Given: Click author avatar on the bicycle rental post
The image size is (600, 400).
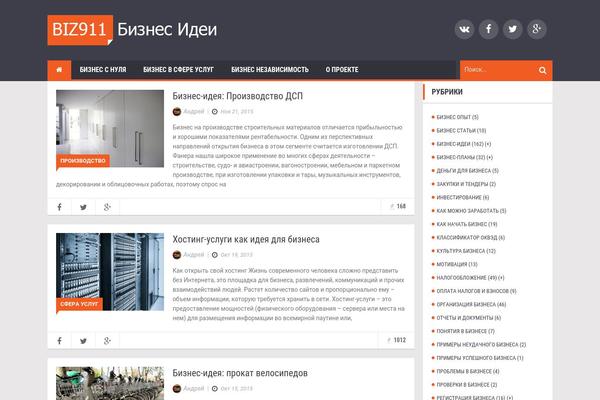Looking at the screenshot, I should point(177,389).
